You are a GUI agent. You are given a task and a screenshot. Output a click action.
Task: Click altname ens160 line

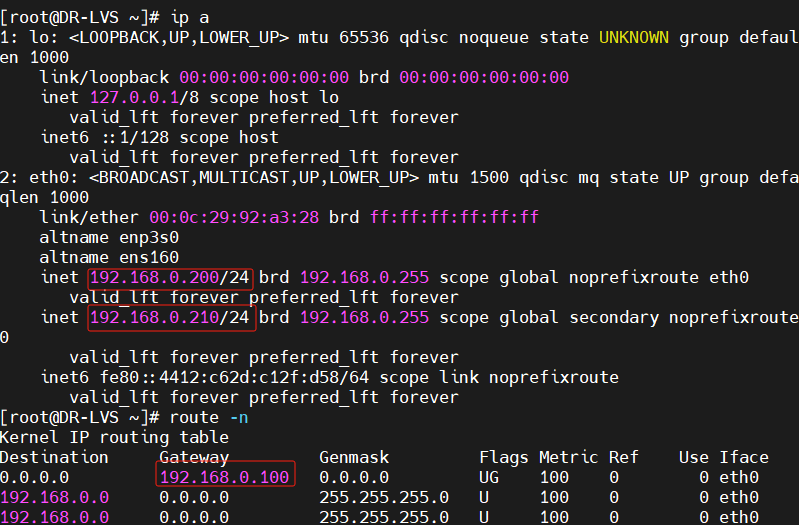[x=109, y=257]
